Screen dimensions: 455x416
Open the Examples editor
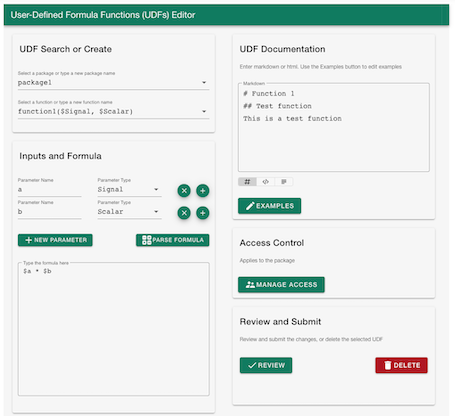(x=269, y=206)
